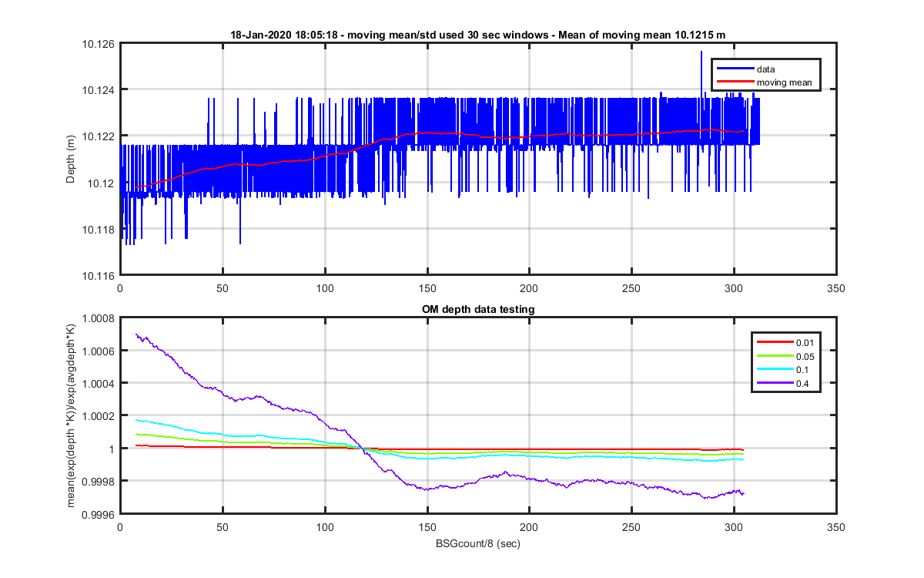
Task: Click the '50' x-tick under the OM testing plot
Action: click(x=223, y=527)
